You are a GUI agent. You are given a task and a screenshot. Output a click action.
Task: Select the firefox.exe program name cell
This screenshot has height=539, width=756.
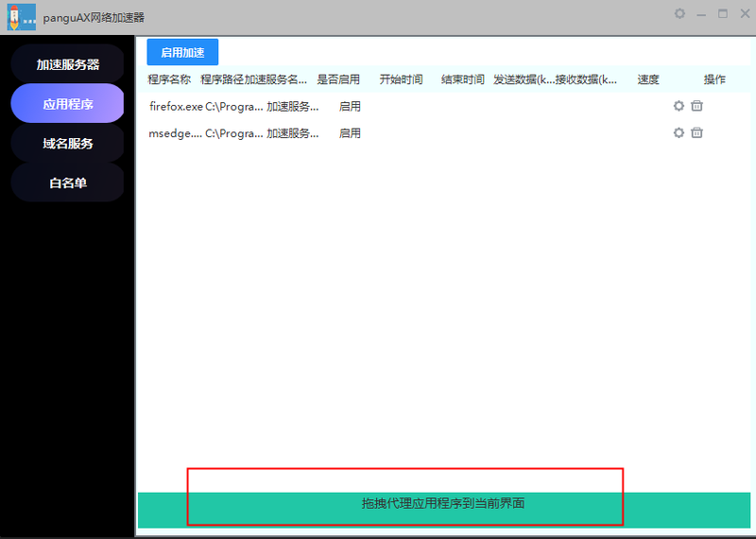click(176, 106)
